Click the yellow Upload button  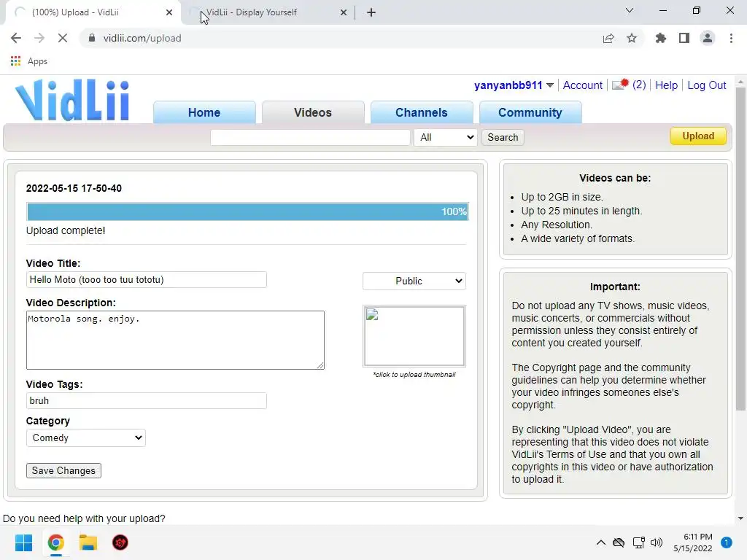point(698,136)
